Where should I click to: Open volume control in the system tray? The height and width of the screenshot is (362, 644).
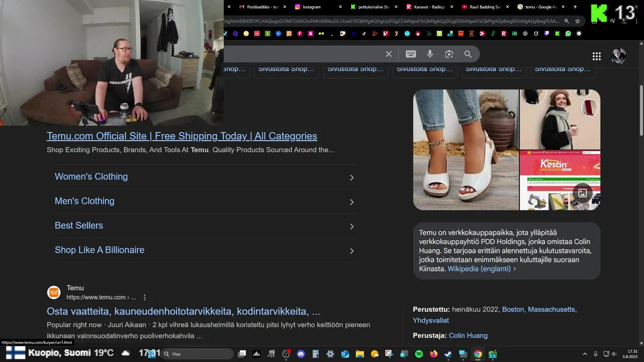(x=614, y=354)
